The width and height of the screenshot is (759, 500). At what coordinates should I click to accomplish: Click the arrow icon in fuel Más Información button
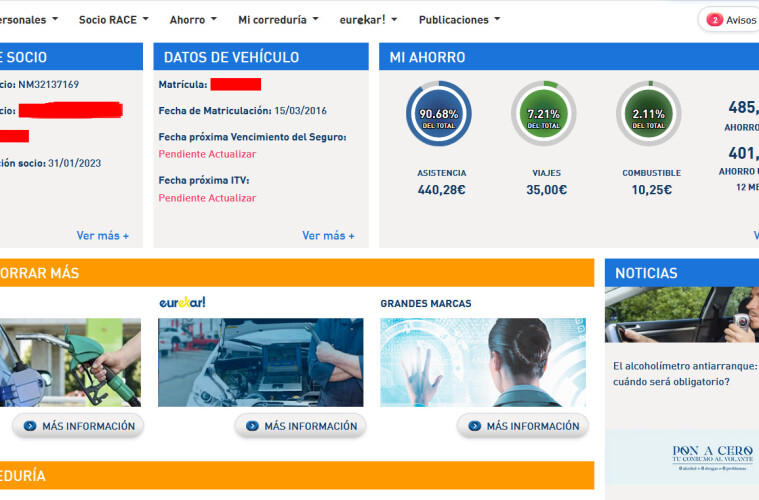click(30, 426)
